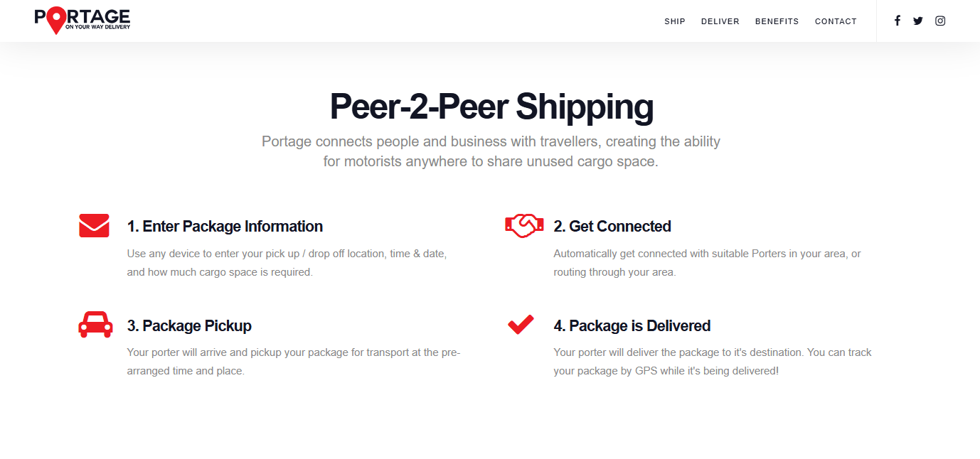Click the heading 1. Enter Package Information
This screenshot has height=459, width=980.
point(225,226)
